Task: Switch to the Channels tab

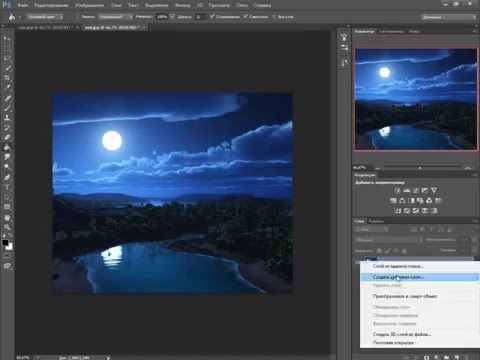Action: tap(376, 221)
